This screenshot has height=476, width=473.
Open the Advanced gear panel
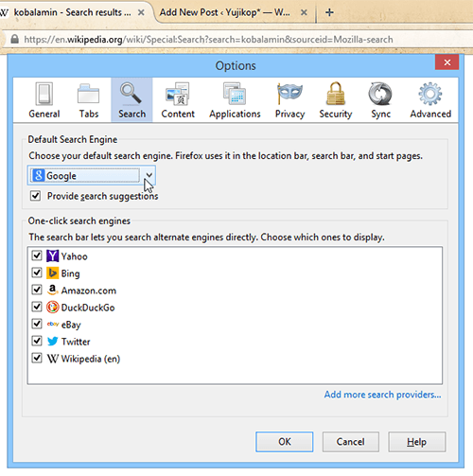coord(430,100)
